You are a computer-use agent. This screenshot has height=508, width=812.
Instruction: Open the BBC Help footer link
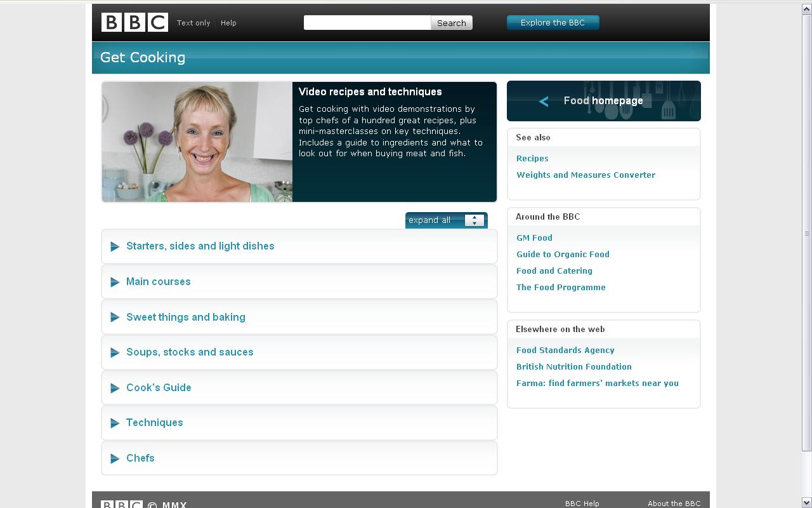click(582, 504)
